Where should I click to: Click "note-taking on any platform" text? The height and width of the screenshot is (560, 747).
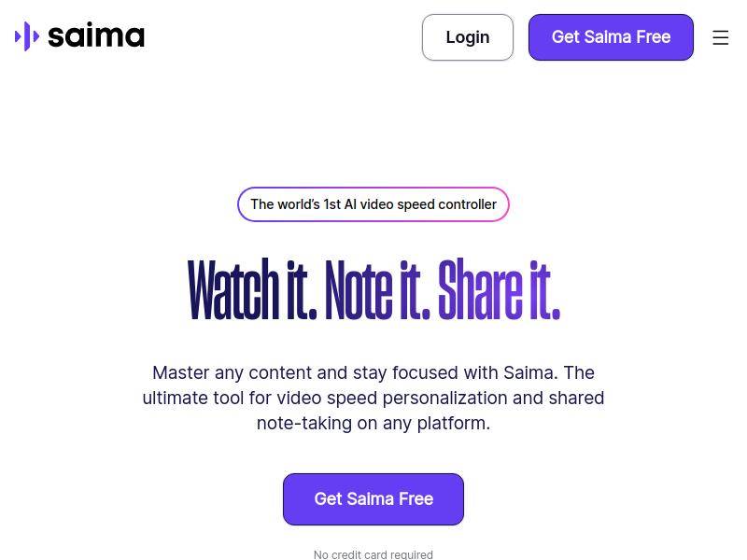click(x=373, y=423)
